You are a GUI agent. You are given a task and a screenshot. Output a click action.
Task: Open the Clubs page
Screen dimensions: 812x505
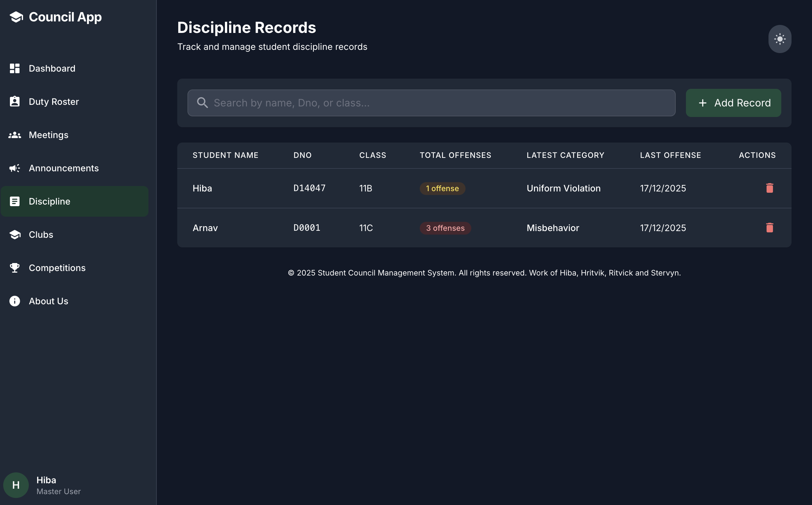(x=41, y=235)
